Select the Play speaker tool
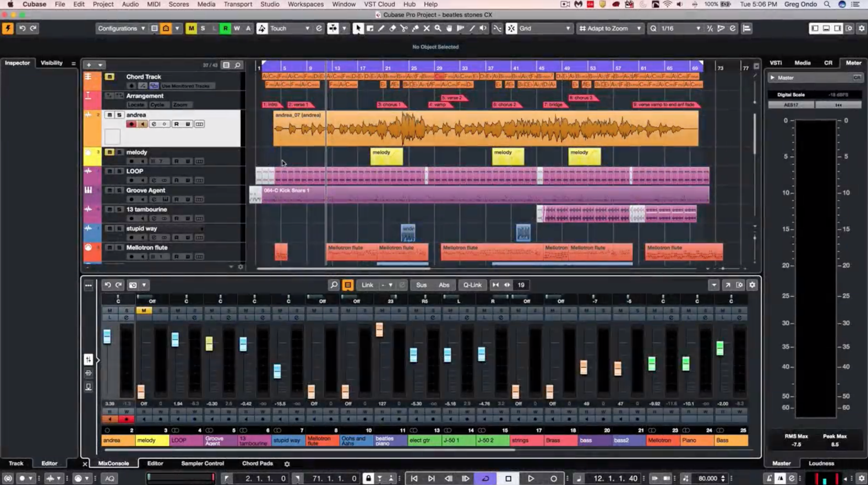The image size is (868, 485). pyautogui.click(x=483, y=28)
